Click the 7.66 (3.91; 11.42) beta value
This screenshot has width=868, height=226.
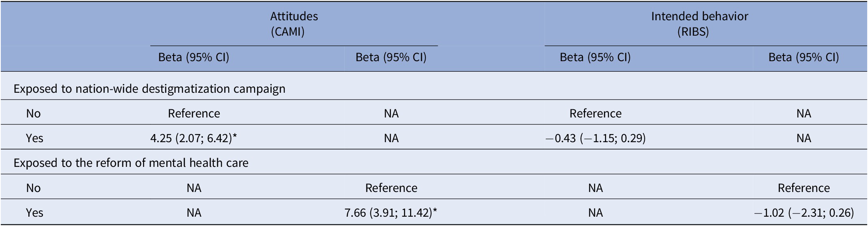pos(391,213)
